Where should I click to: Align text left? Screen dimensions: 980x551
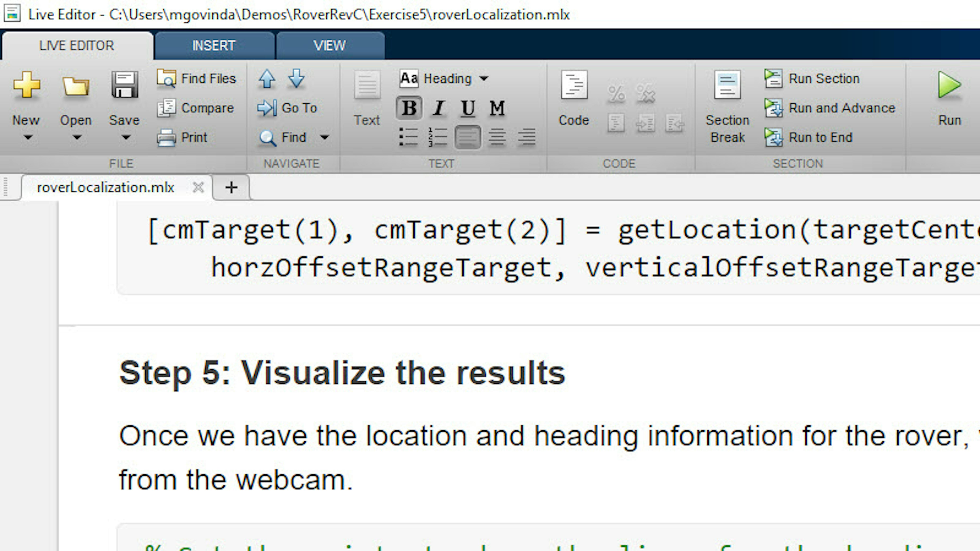(468, 137)
